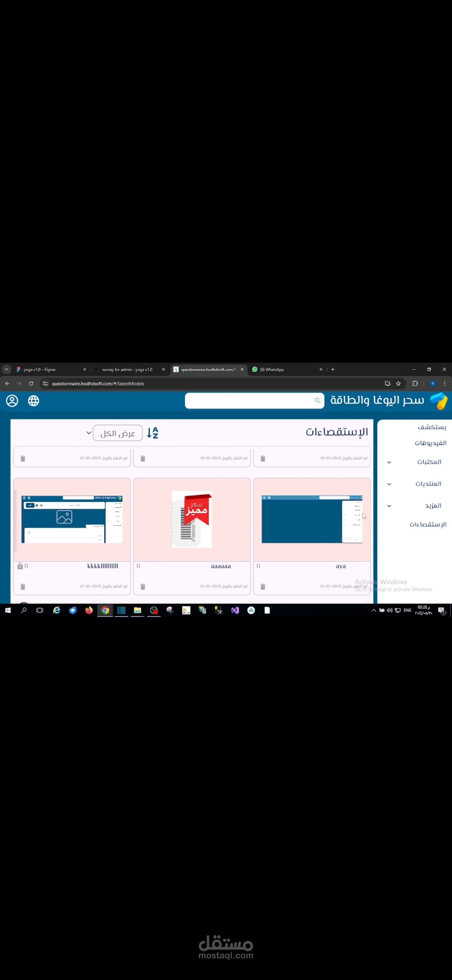Open the Chrome profile avatar
The width and height of the screenshot is (452, 980).
[433, 383]
